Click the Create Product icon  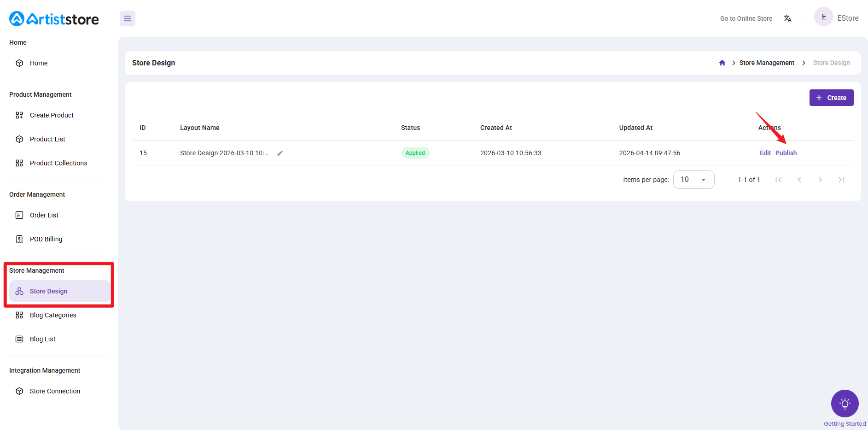coord(19,115)
